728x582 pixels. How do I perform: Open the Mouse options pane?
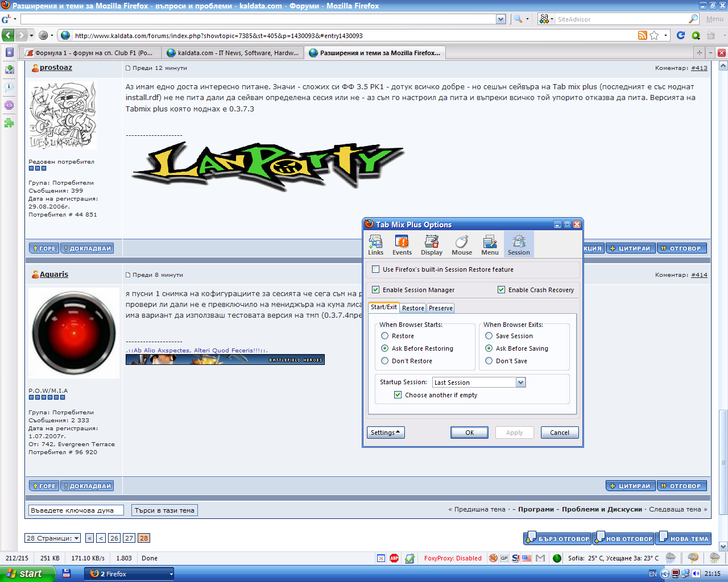point(462,245)
